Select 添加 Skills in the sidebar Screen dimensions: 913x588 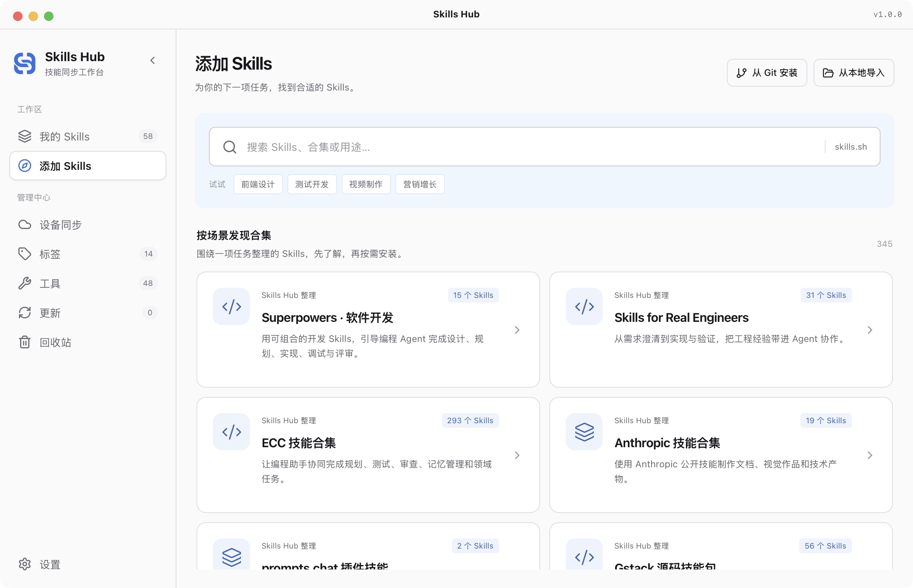coord(88,166)
